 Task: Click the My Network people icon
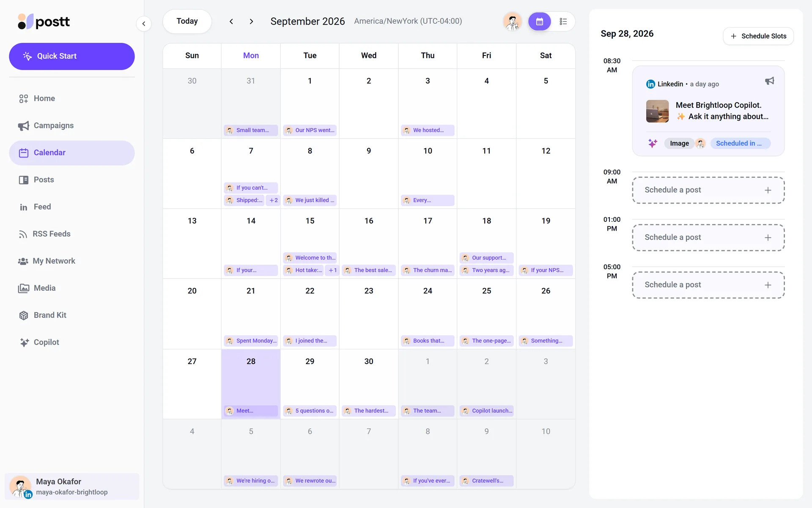point(23,261)
